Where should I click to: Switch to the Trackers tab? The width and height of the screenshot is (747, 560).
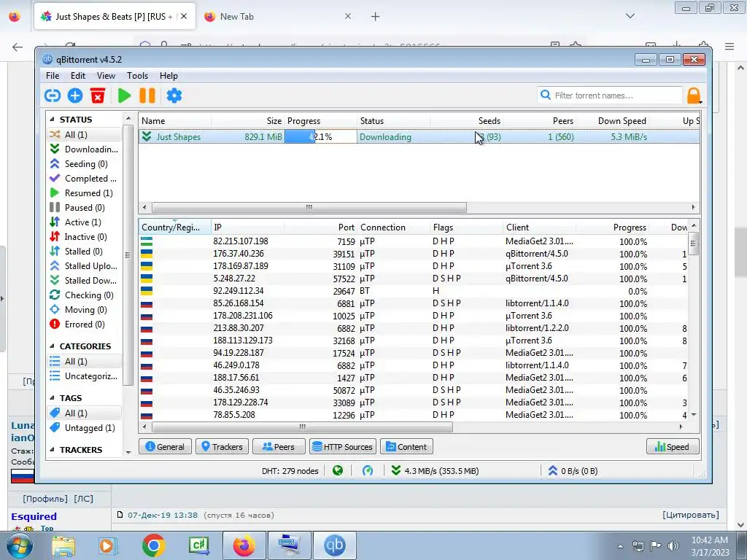tap(222, 447)
